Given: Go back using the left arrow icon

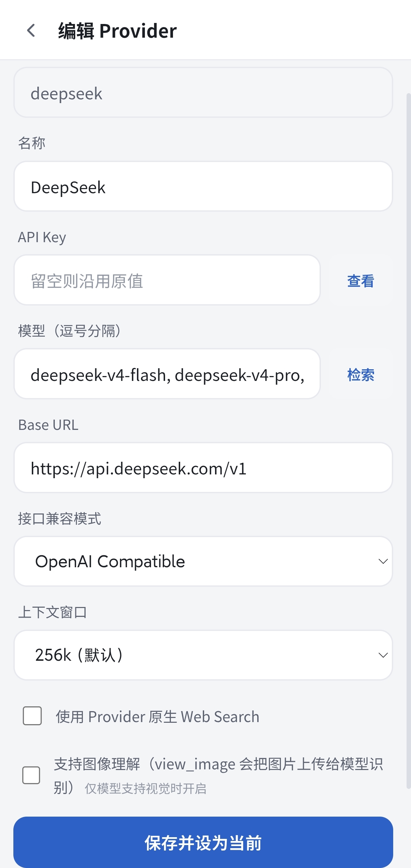Looking at the screenshot, I should 31,30.
